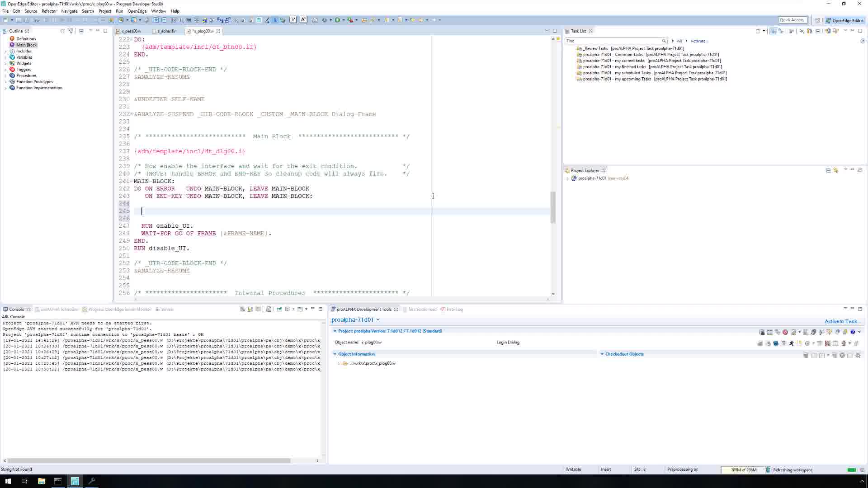868x488 pixels.
Task: Expand the Widgets node in Outline
Action: point(5,64)
